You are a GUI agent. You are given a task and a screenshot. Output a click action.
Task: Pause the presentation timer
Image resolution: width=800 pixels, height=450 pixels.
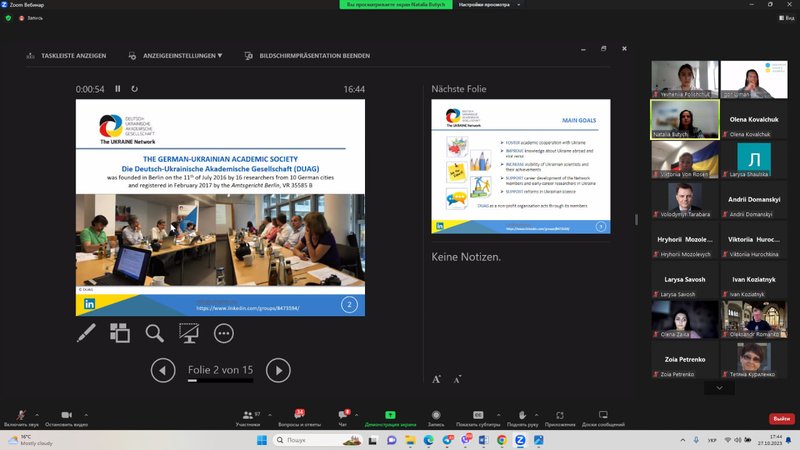click(118, 89)
